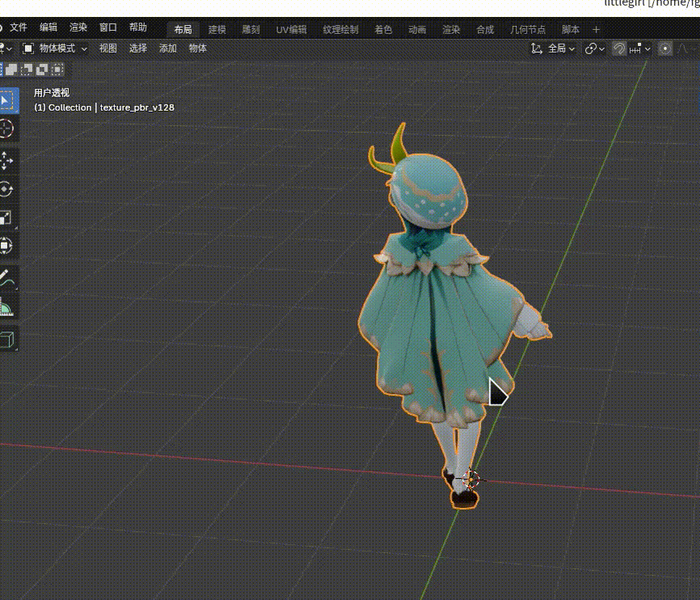700x600 pixels.
Task: Switch to the 纹理绘制 workspace tab
Action: [340, 29]
